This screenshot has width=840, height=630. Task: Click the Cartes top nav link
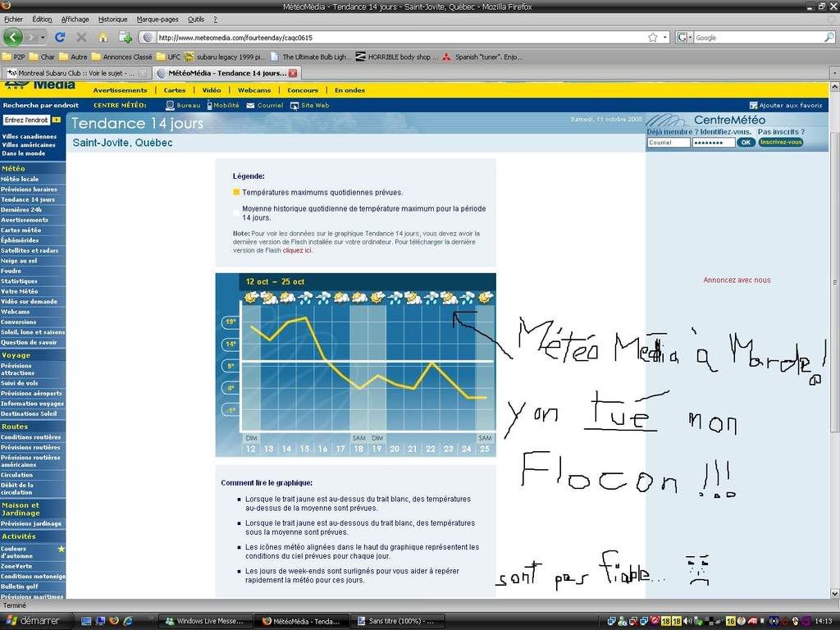[x=175, y=90]
